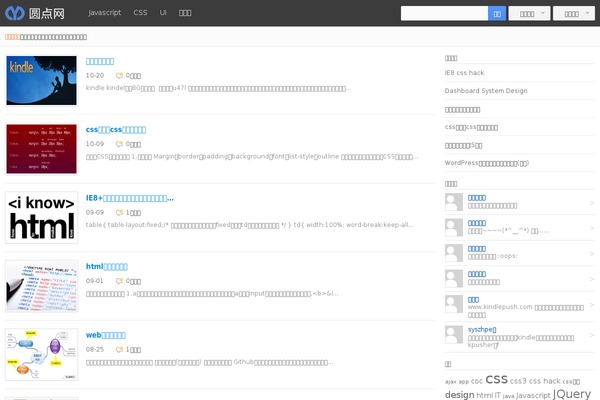Click avatar beside the '(*^__^*)' comment

pyautogui.click(x=454, y=227)
